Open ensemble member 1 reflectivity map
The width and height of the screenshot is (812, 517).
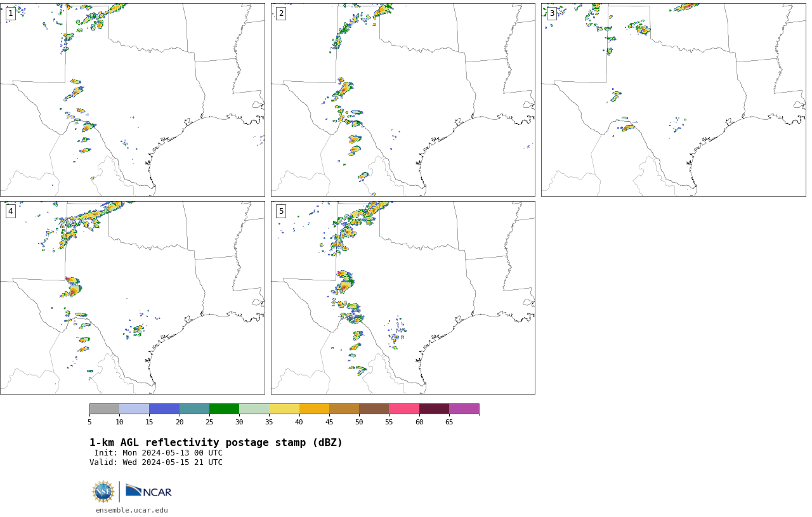pyautogui.click(x=132, y=100)
